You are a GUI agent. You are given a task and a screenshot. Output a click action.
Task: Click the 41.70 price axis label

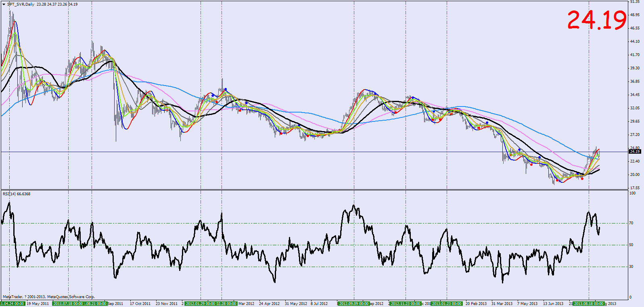(635, 55)
